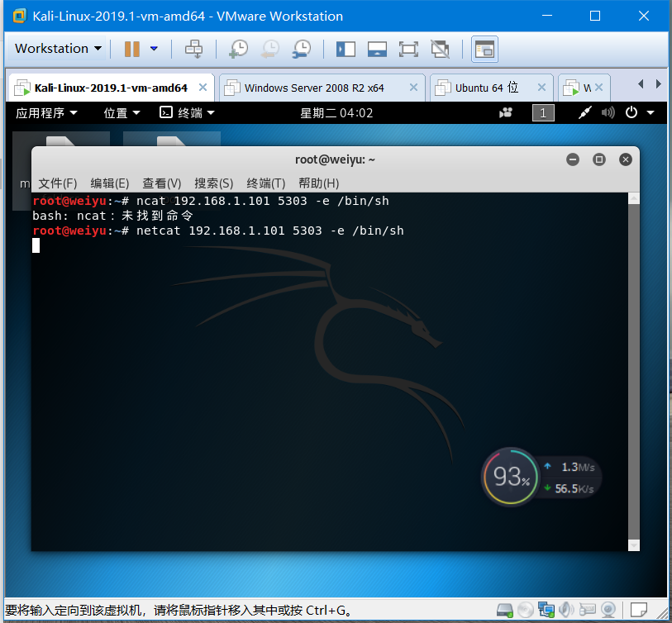Viewport: 672px width, 623px height.
Task: Click the sound card status icon
Action: [x=566, y=609]
